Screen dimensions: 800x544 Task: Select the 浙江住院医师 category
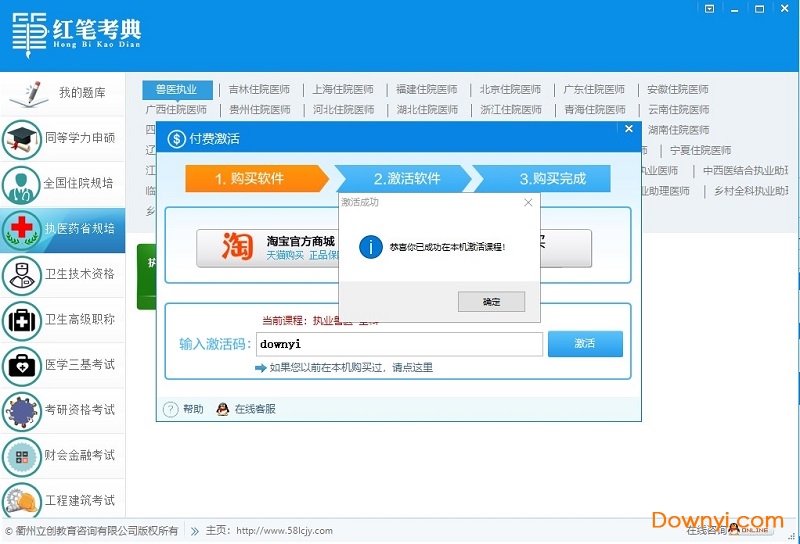coord(511,110)
